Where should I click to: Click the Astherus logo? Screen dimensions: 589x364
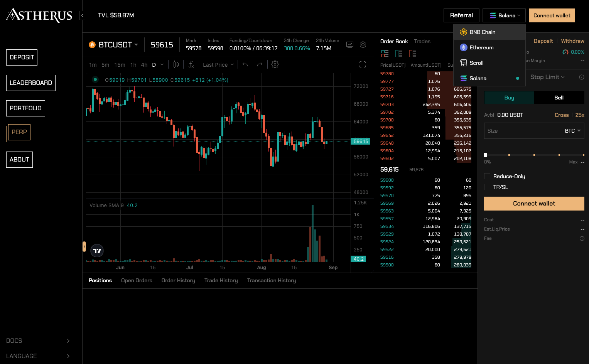[x=39, y=15]
